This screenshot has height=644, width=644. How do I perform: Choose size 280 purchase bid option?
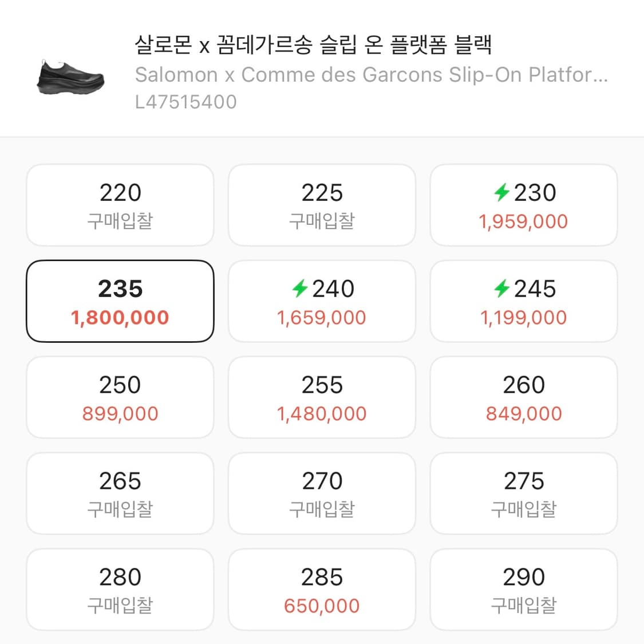click(120, 589)
